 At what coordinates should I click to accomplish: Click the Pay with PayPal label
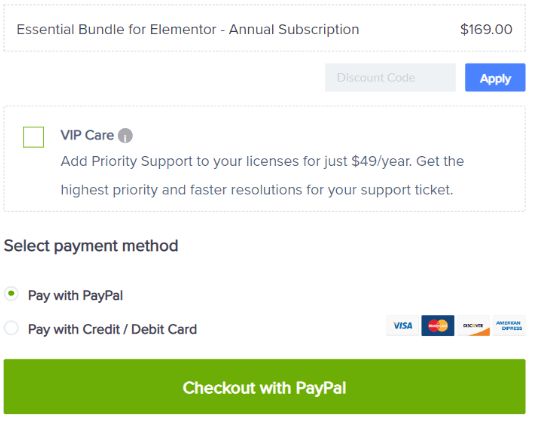(x=75, y=296)
